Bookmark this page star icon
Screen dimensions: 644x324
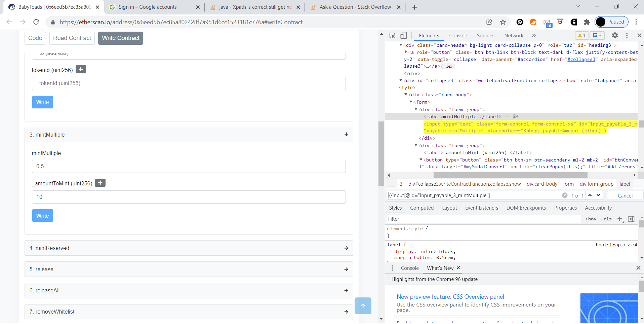[503, 22]
